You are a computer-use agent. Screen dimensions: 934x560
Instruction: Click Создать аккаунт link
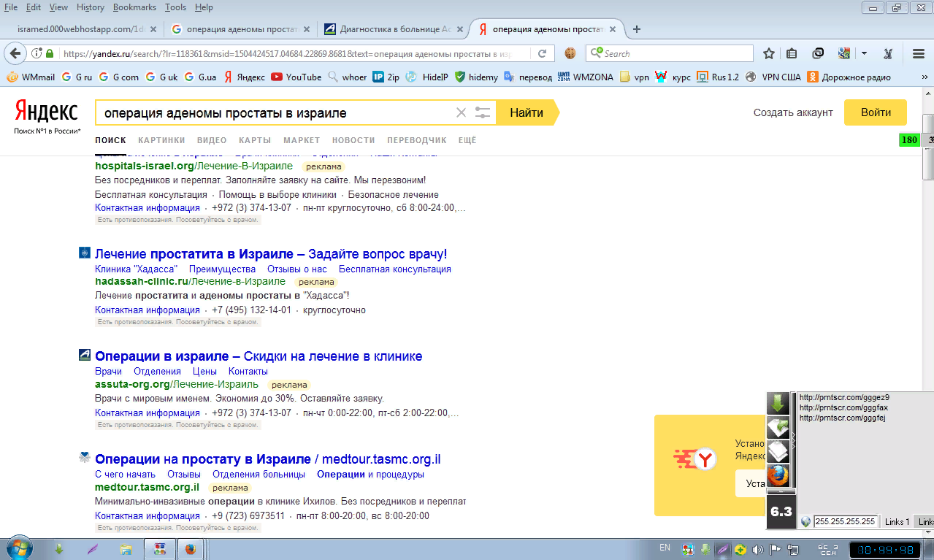793,112
